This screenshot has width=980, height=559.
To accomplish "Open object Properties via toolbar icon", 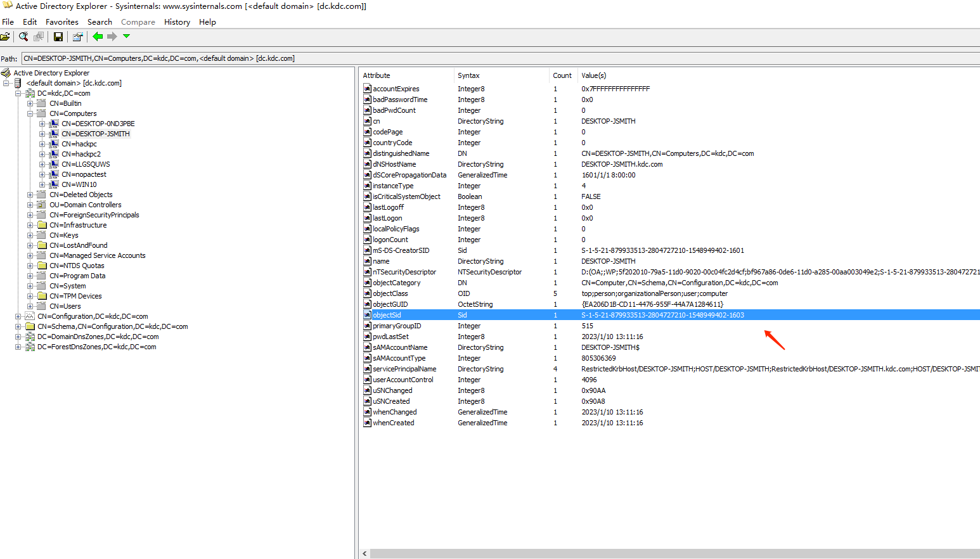I will pyautogui.click(x=77, y=37).
